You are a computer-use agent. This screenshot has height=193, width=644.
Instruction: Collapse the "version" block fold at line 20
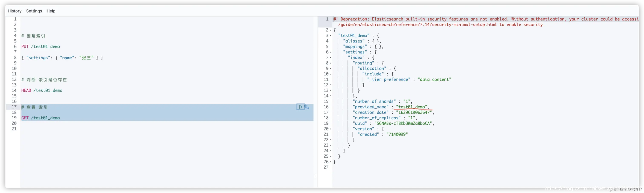(x=330, y=129)
